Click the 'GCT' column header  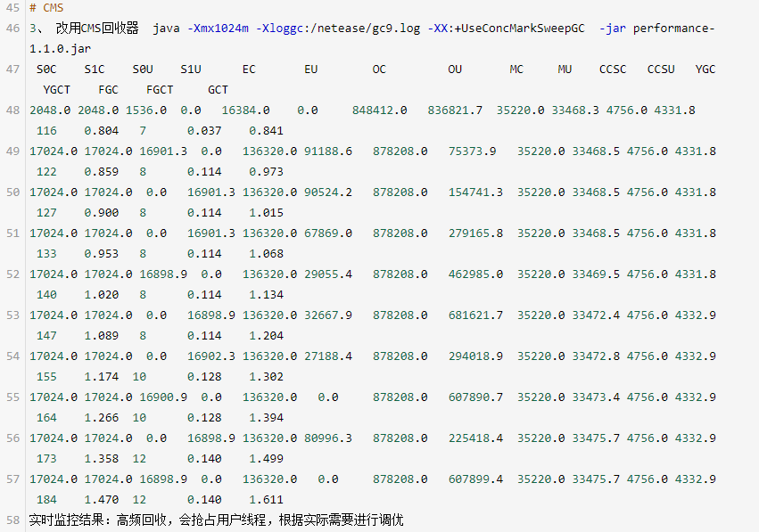[x=218, y=90]
